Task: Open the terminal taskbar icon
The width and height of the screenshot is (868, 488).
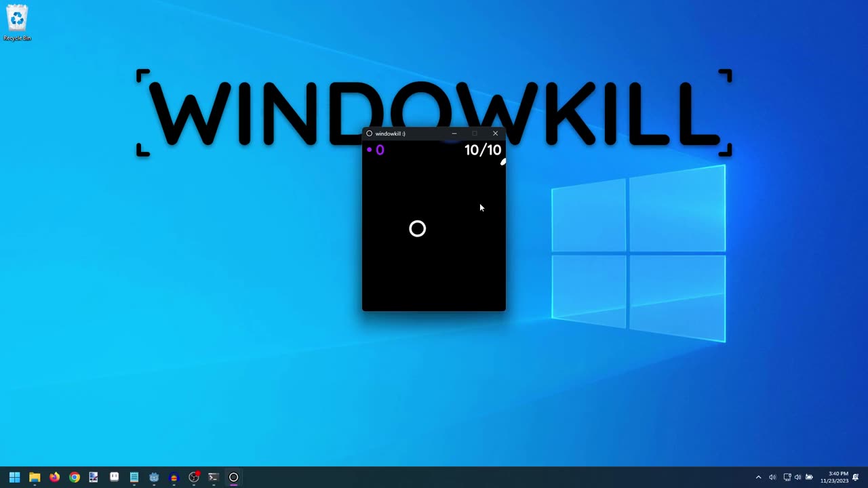Action: click(214, 477)
